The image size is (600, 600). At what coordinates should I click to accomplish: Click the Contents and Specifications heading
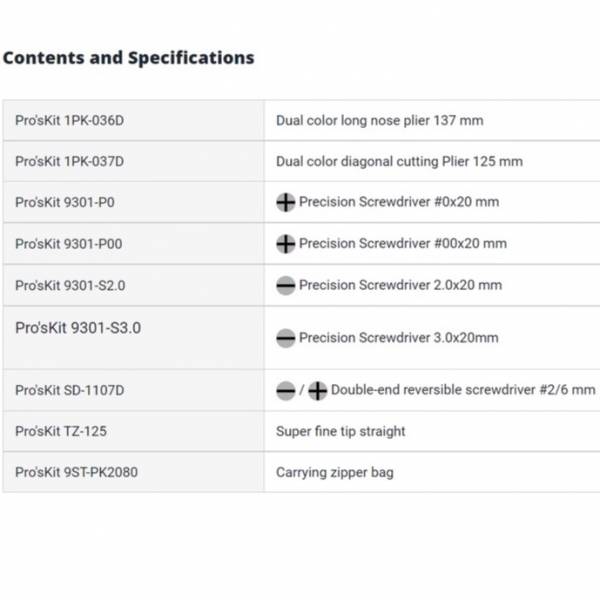tap(129, 58)
